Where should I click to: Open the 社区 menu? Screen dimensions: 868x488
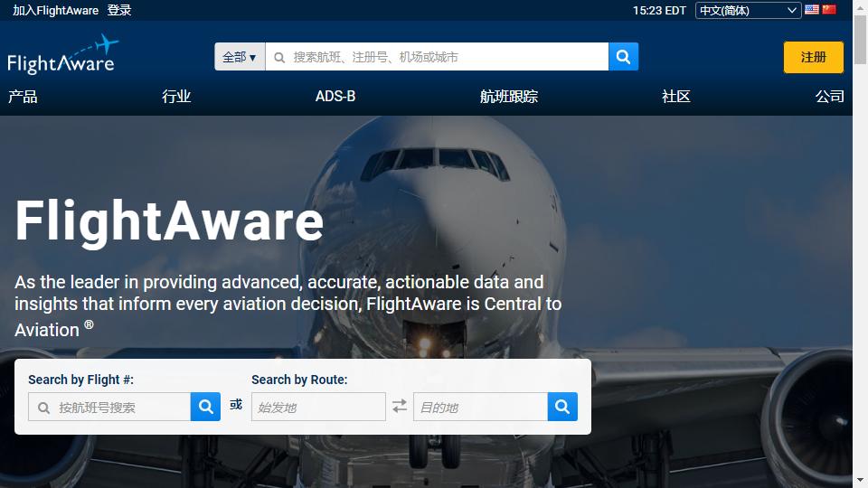(676, 97)
